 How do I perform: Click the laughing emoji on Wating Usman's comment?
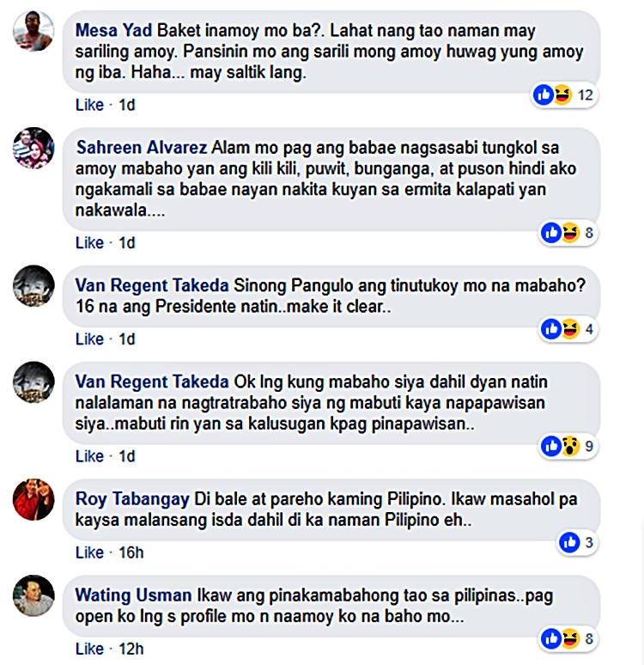tap(570, 638)
